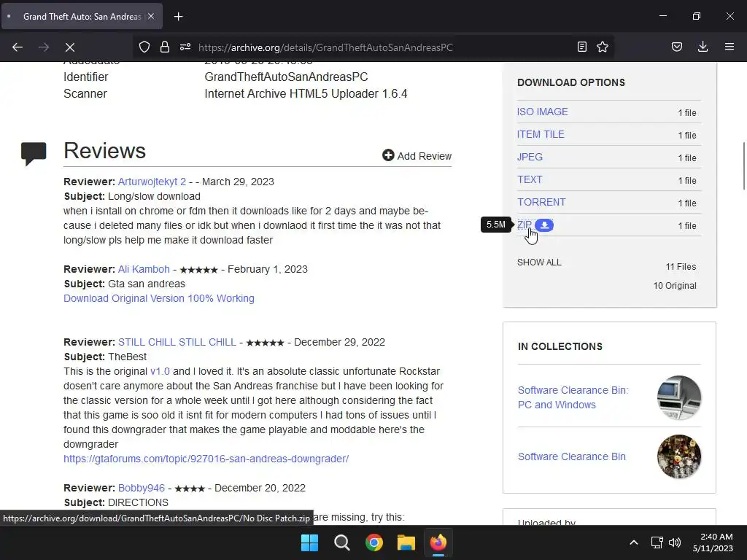Click the PC and Windows collection thumbnail
Image resolution: width=747 pixels, height=560 pixels.
tap(679, 397)
